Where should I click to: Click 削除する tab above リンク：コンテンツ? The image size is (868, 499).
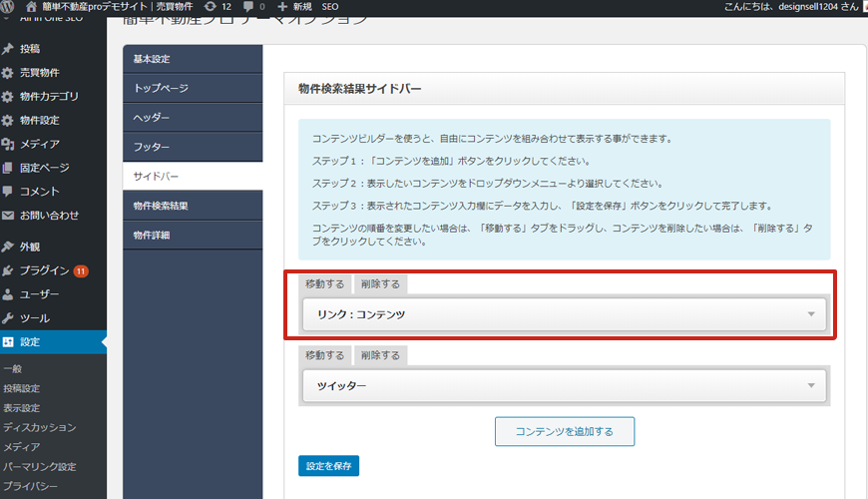(x=380, y=284)
